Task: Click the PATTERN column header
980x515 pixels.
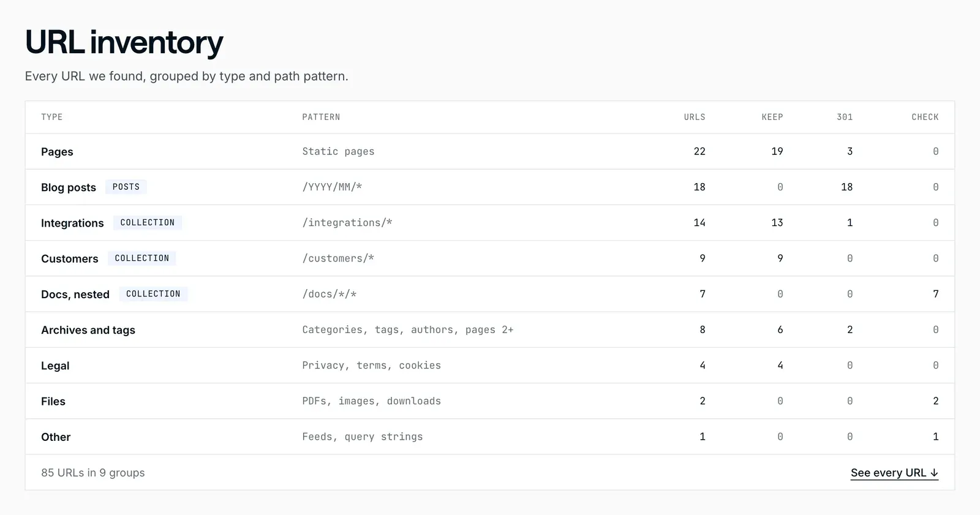Action: pyautogui.click(x=321, y=117)
